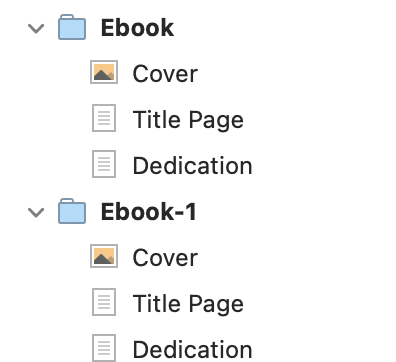Click the Ebook-1 folder icon

point(72,211)
